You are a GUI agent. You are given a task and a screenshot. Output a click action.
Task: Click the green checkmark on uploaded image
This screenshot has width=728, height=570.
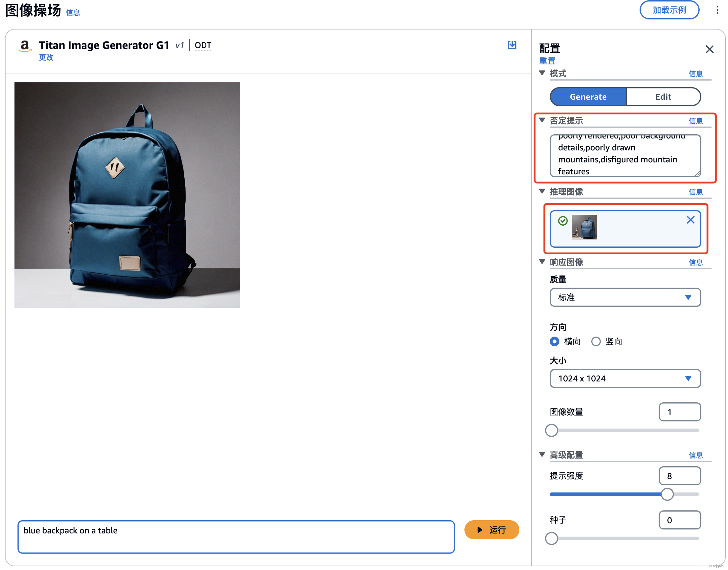562,221
